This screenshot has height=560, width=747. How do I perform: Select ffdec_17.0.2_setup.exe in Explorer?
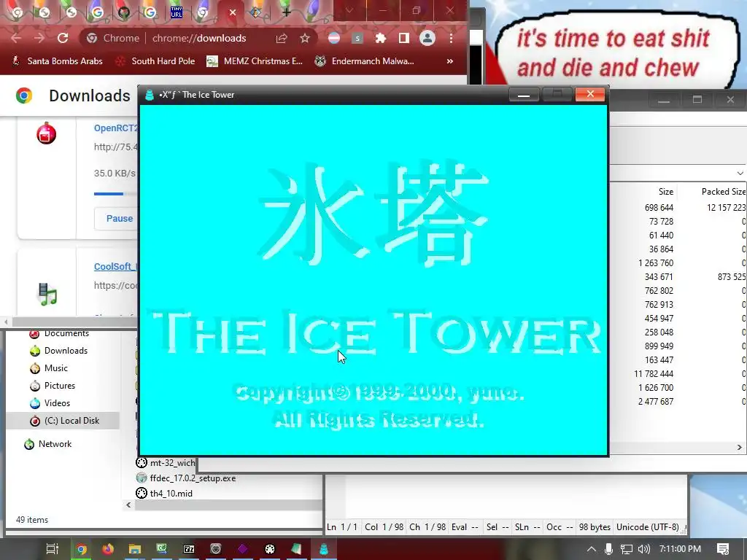186,478
